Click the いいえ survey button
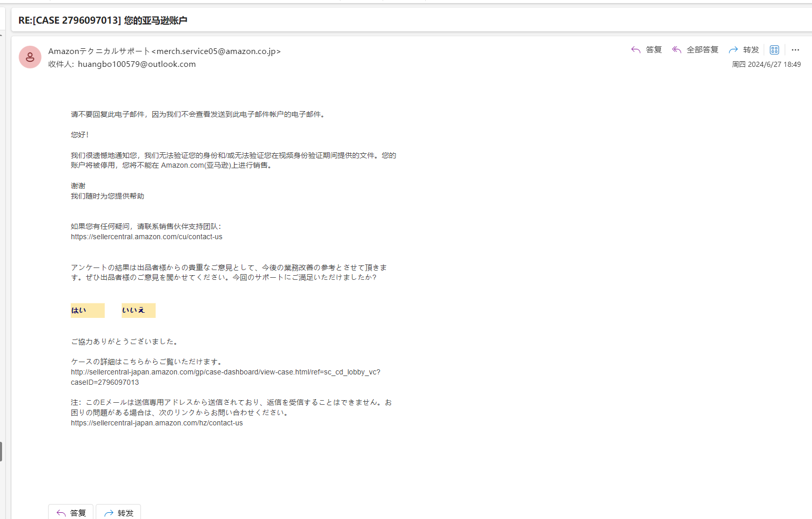Viewport: 812px width, 519px height. click(x=138, y=310)
